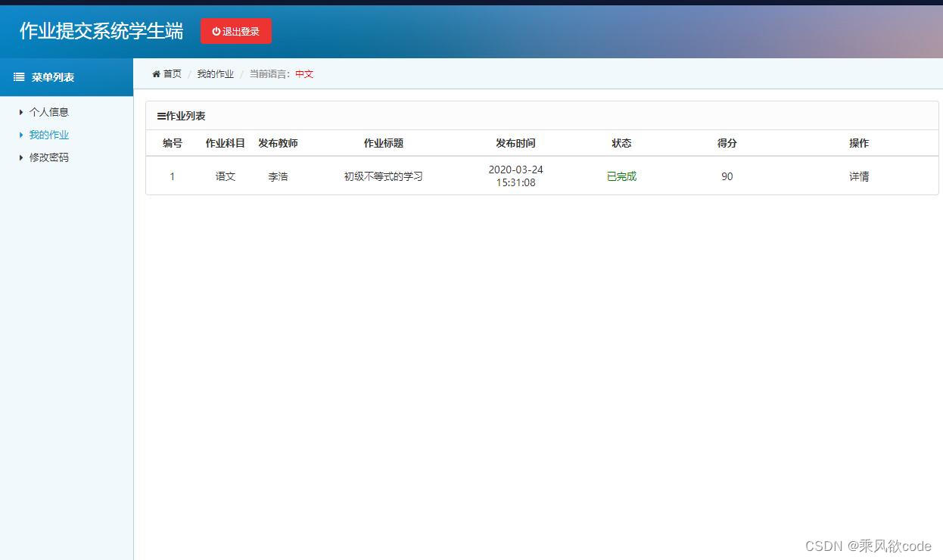Screen dimensions: 943x560
Task: Expand the 修改密码 sidebar section
Action: pyautogui.click(x=47, y=157)
